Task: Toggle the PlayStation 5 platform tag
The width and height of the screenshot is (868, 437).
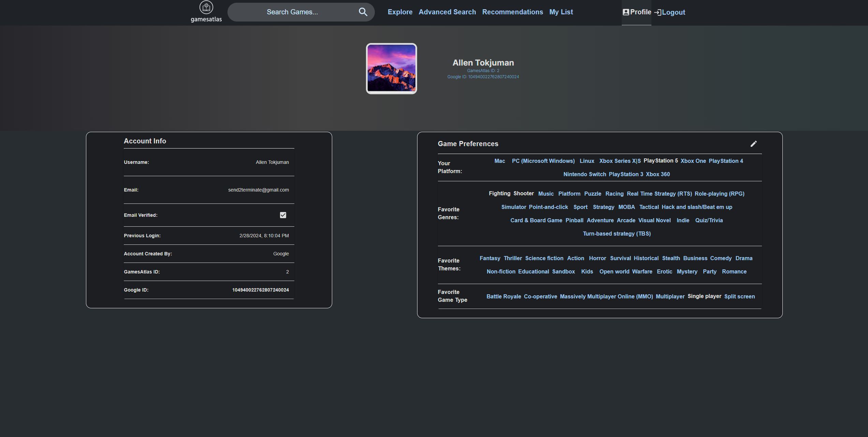Action: tap(661, 161)
